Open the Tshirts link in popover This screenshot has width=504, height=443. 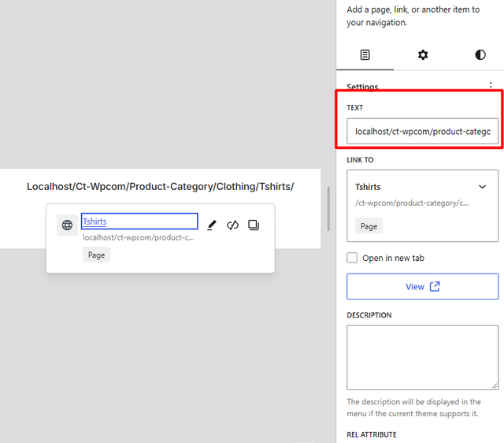94,221
